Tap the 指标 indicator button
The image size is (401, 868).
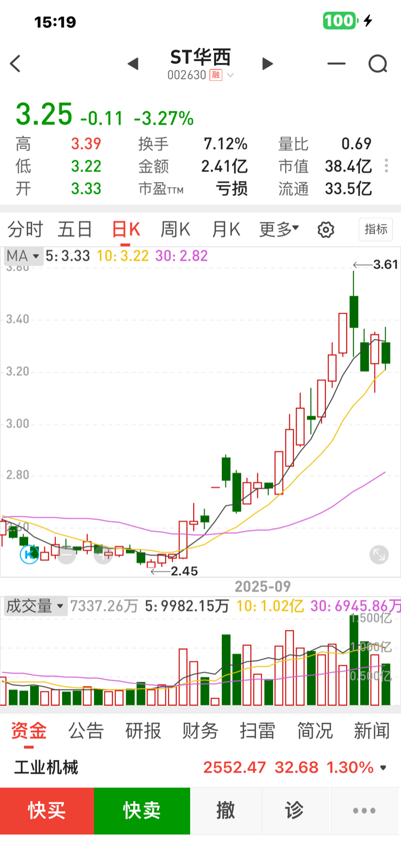(x=376, y=229)
